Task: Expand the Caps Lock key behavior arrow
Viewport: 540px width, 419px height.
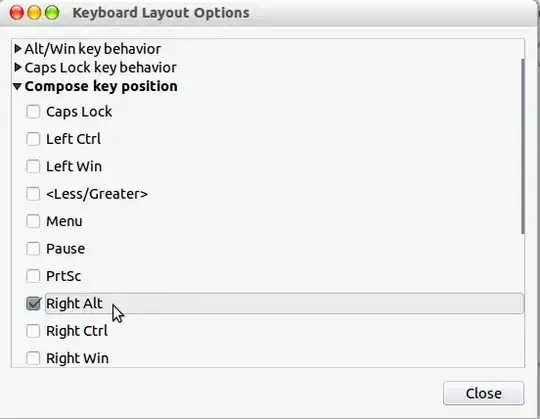Action: point(18,67)
